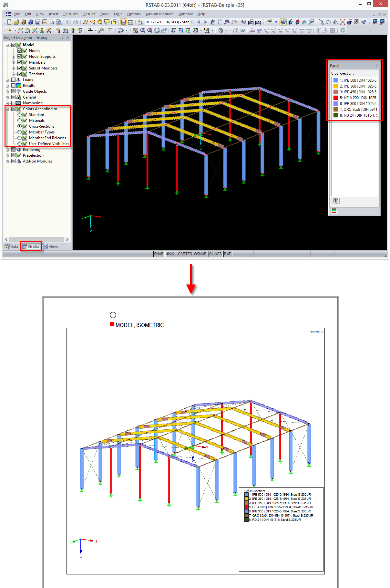Image resolution: width=390 pixels, height=588 pixels.
Task: Toggle GLINES in the status bar
Action: (x=215, y=254)
